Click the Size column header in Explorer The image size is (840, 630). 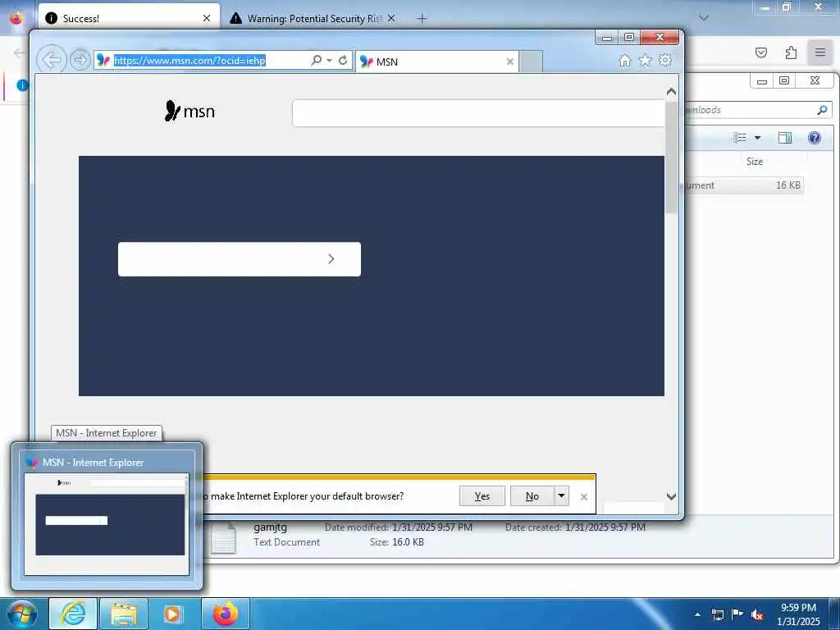tap(755, 162)
